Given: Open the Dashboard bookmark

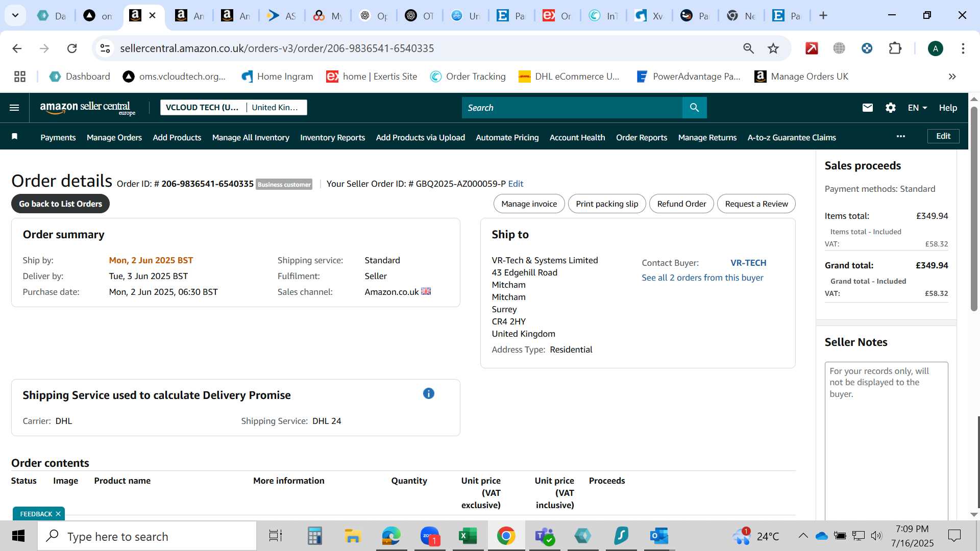Looking at the screenshot, I should (x=80, y=77).
